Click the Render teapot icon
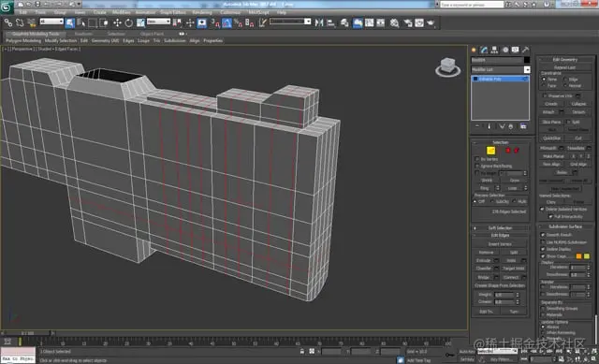The image size is (599, 364). (x=431, y=22)
